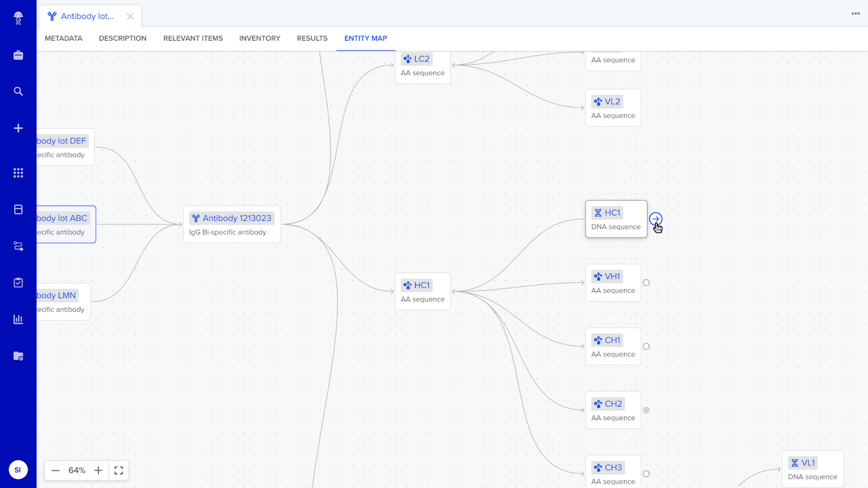Screen dimensions: 868x488
Task: Click the Antibody 1213023 entity link
Action: pyautogui.click(x=237, y=218)
